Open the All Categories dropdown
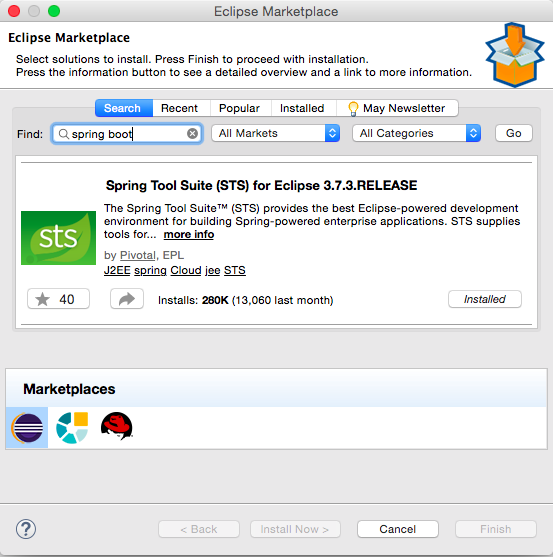553x557 pixels. (417, 133)
